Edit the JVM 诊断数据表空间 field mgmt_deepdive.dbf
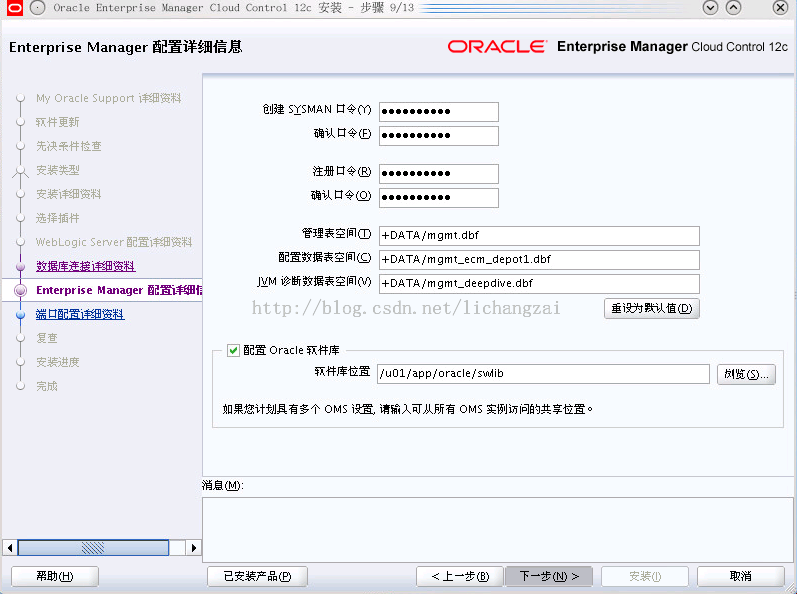The image size is (797, 594). (x=539, y=284)
